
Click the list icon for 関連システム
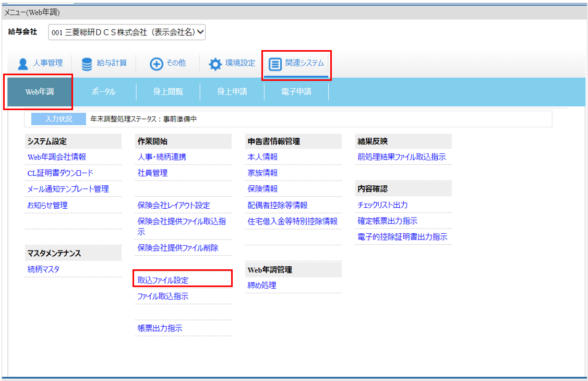[275, 64]
